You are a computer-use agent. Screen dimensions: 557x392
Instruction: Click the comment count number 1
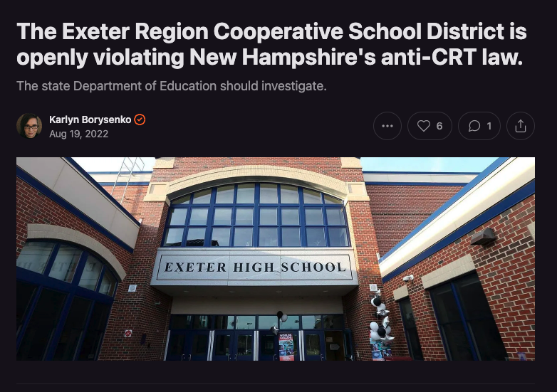tap(489, 126)
